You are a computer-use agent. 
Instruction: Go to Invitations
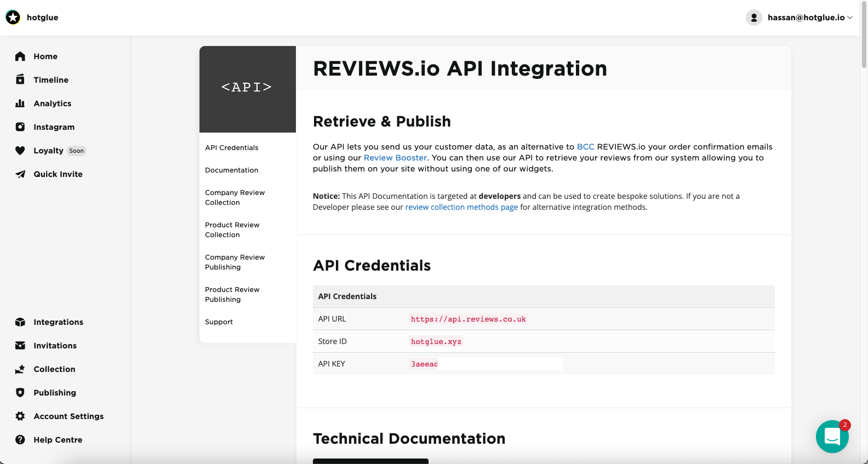pyautogui.click(x=55, y=346)
